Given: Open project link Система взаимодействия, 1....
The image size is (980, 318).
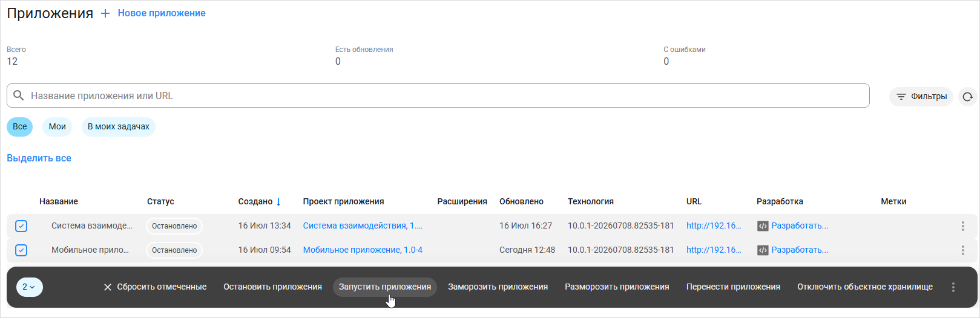Looking at the screenshot, I should click(x=363, y=226).
